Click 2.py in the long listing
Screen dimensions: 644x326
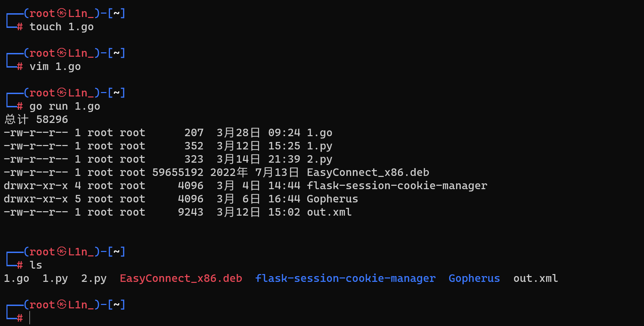pyautogui.click(x=319, y=159)
